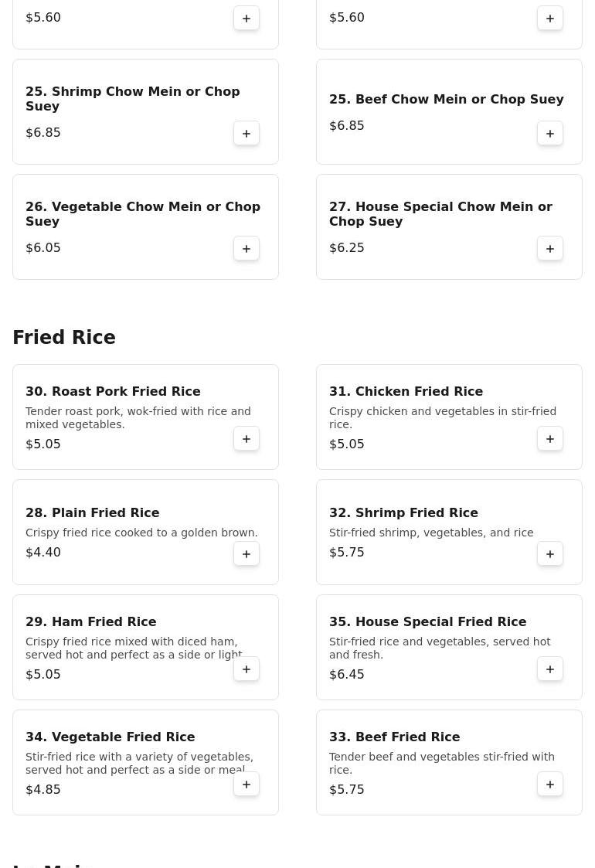Add House Special Chow Mein to order
This screenshot has height=868, width=595.
click(550, 249)
